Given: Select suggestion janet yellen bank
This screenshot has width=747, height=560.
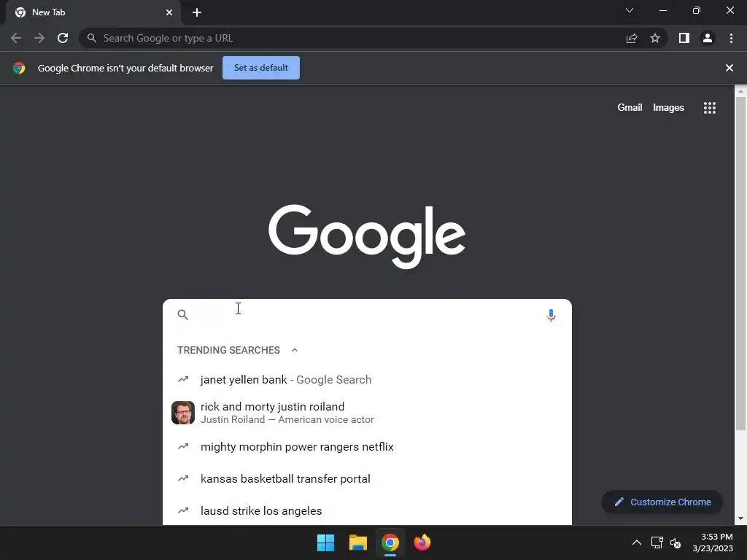Looking at the screenshot, I should pos(367,379).
